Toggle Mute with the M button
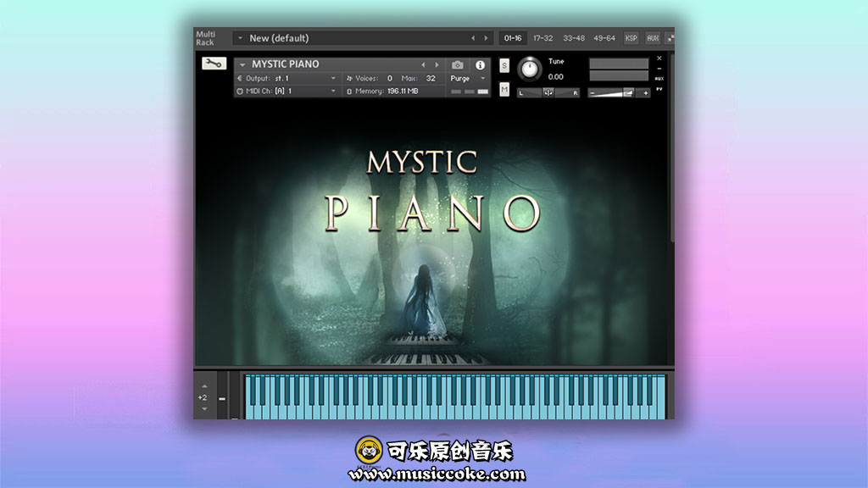868x488 pixels. click(x=504, y=89)
